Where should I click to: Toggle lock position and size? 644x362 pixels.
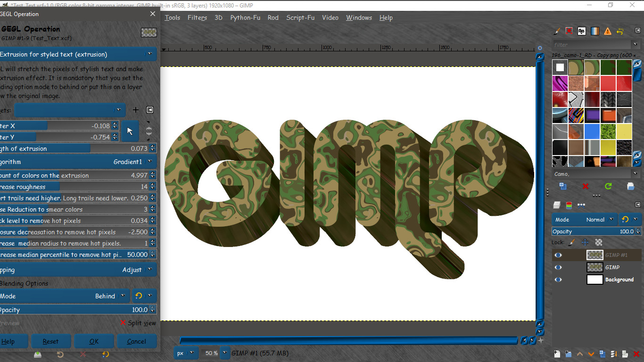tap(585, 242)
